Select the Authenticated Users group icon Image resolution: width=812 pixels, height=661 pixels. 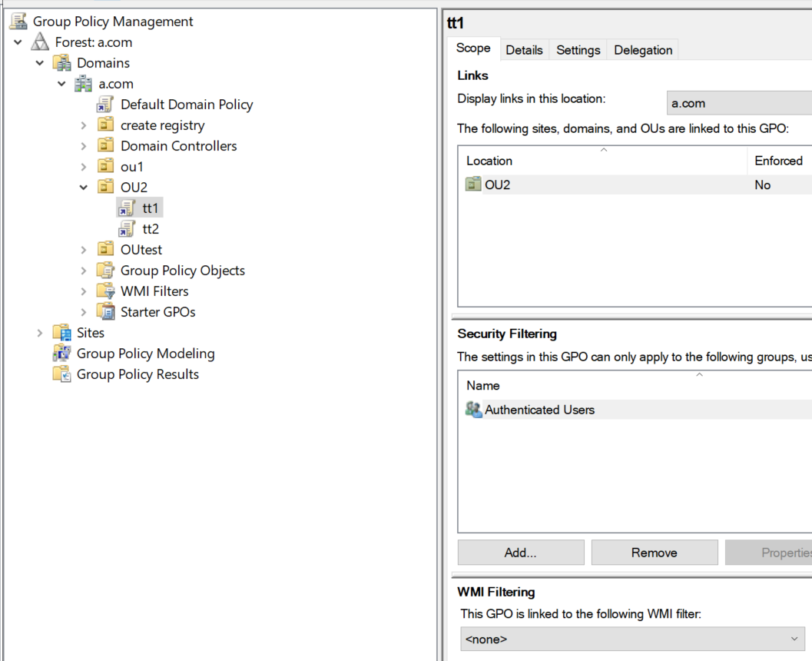(472, 410)
